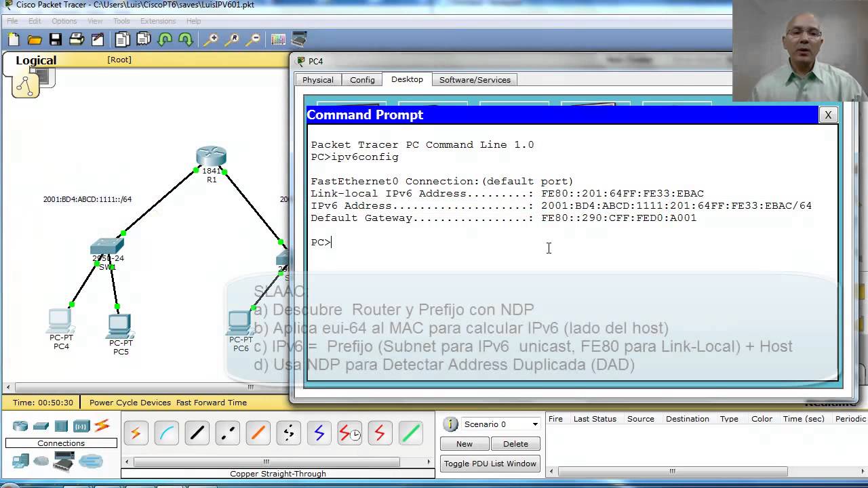This screenshot has width=868, height=488.
Task: Open the File menu
Action: coord(12,21)
